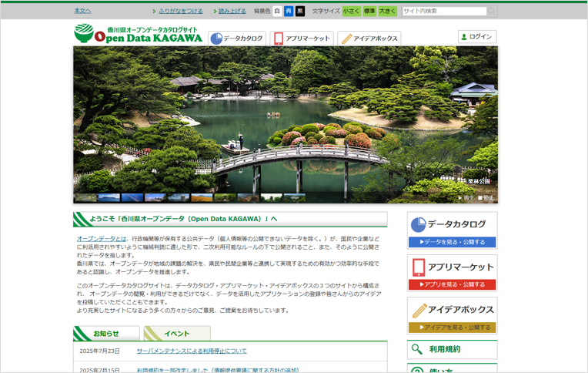This screenshot has width=588, height=373.
Task: Set font size to 小さく
Action: (x=351, y=12)
